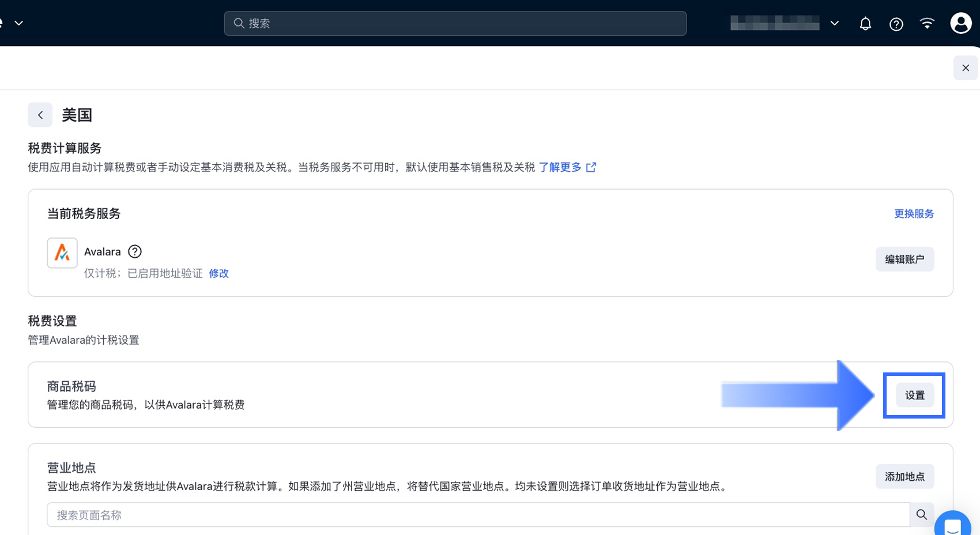Click the network status icon
This screenshot has height=535, width=980.
pos(927,23)
